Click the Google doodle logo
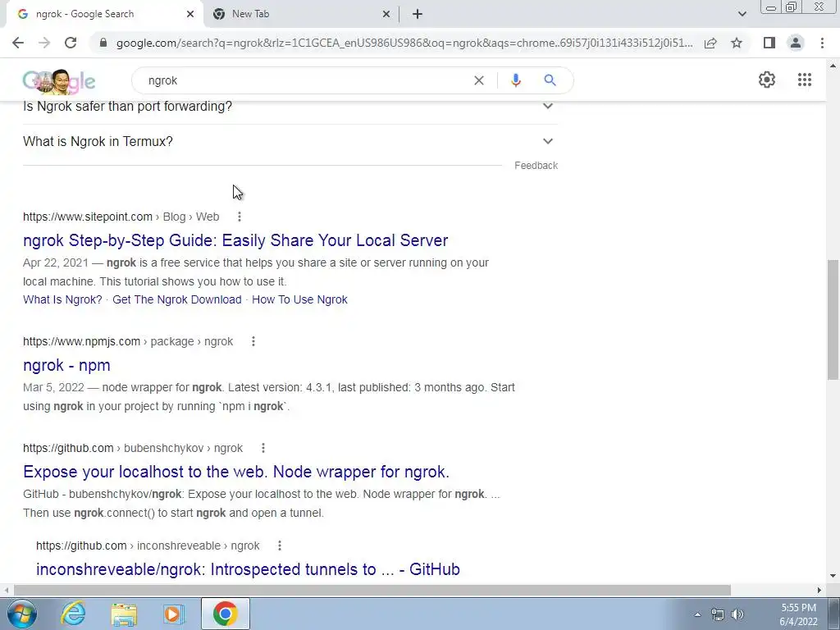This screenshot has height=630, width=840. 59,81
